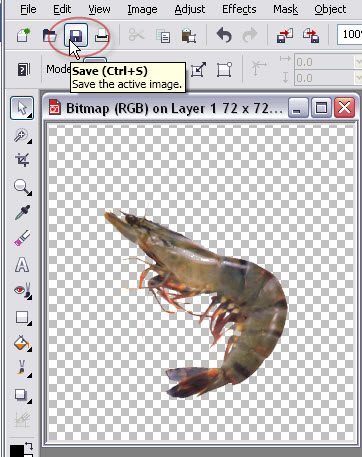Click the Cut scissors icon
The image size is (362, 457).
136,35
